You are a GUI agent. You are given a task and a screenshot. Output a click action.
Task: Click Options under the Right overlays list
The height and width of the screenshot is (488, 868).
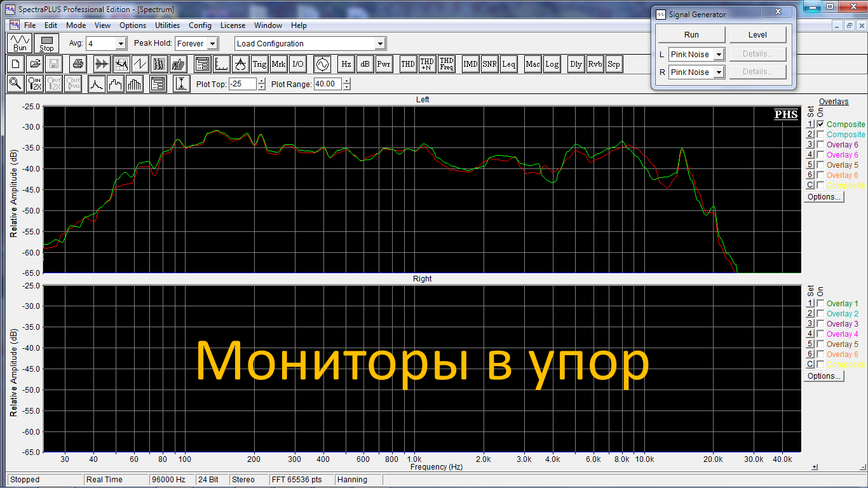pos(824,376)
